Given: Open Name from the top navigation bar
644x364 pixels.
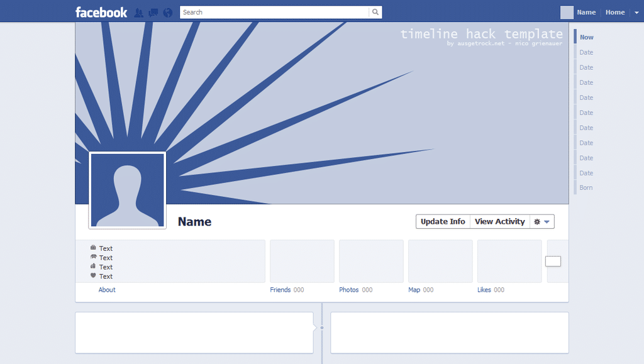Looking at the screenshot, I should click(586, 12).
